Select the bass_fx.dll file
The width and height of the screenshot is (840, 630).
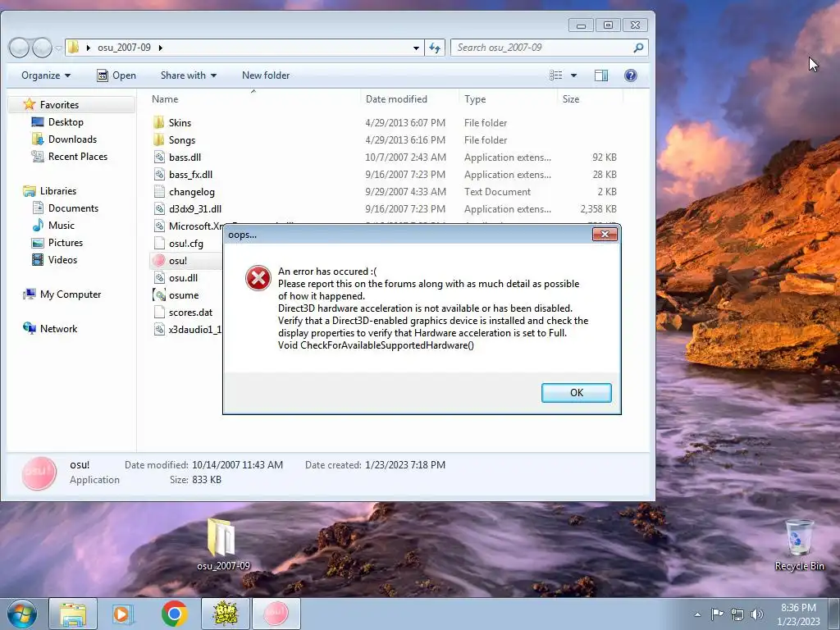pos(183,174)
